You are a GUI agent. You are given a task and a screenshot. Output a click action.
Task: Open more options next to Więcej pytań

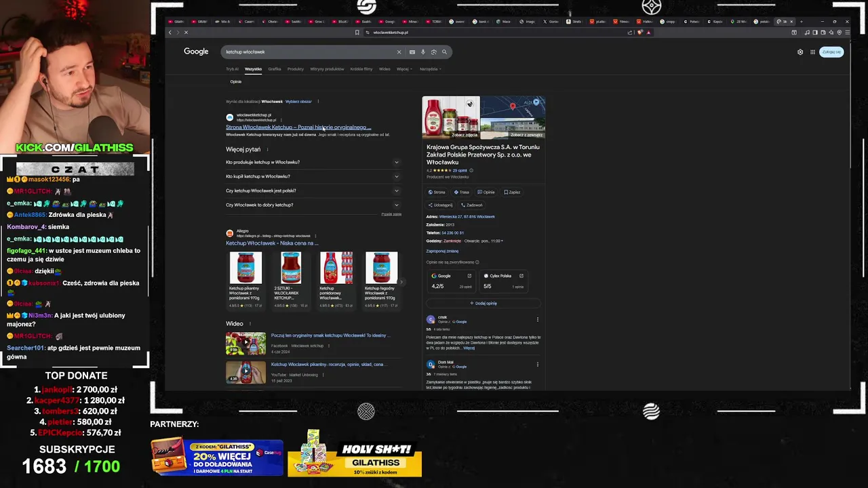click(x=267, y=149)
